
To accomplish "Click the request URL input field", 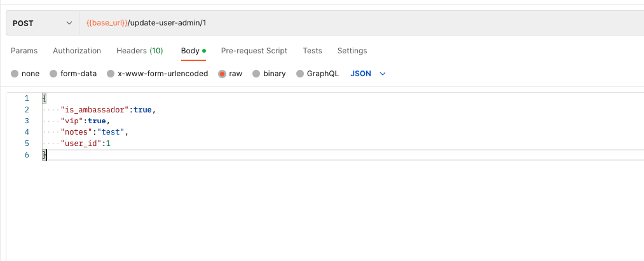I will click(381, 23).
